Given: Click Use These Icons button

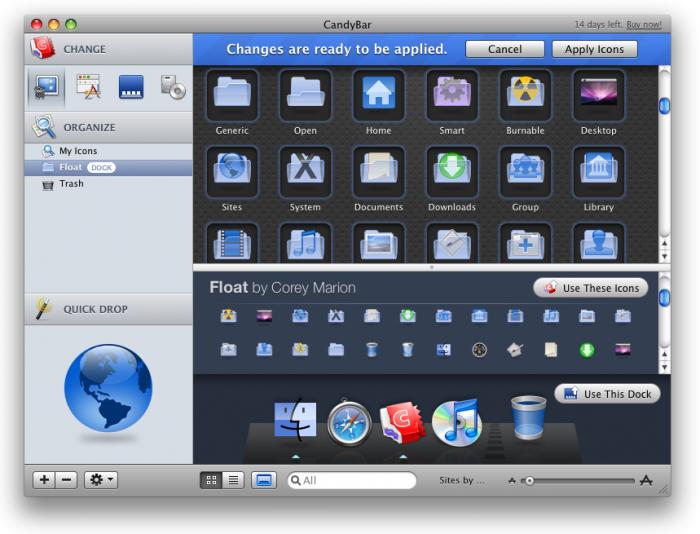Looking at the screenshot, I should pyautogui.click(x=591, y=288).
